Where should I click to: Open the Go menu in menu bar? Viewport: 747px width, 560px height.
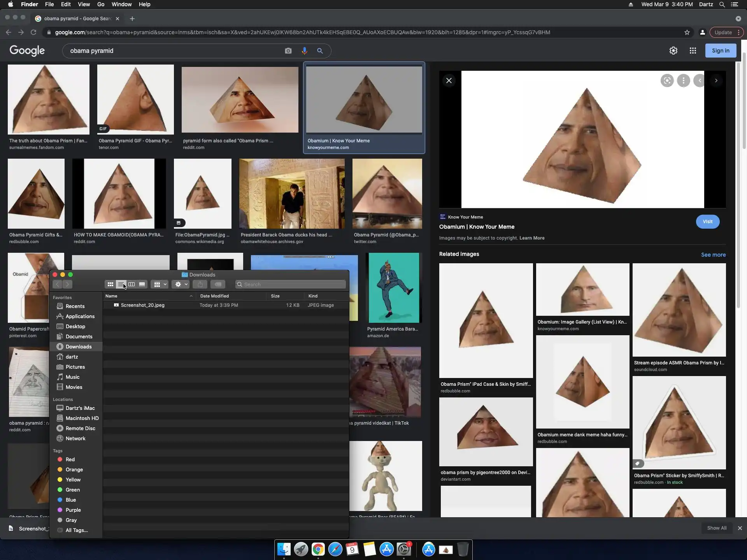tap(101, 4)
